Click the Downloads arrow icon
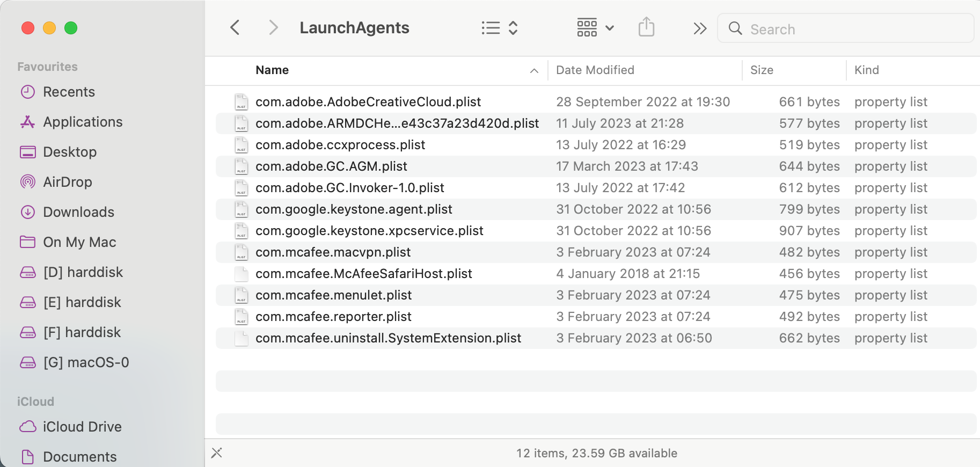The height and width of the screenshot is (467, 980). 28,212
